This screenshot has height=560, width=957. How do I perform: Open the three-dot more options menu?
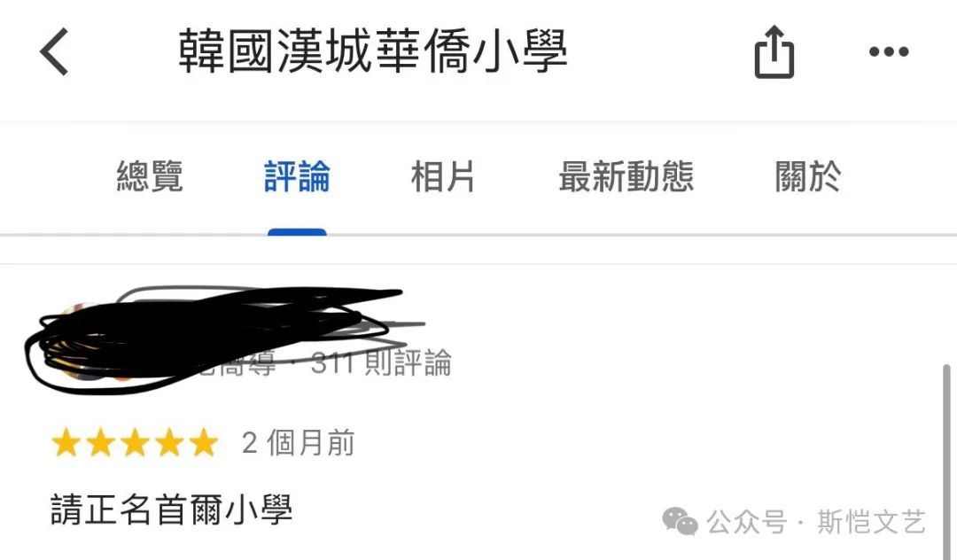(889, 52)
